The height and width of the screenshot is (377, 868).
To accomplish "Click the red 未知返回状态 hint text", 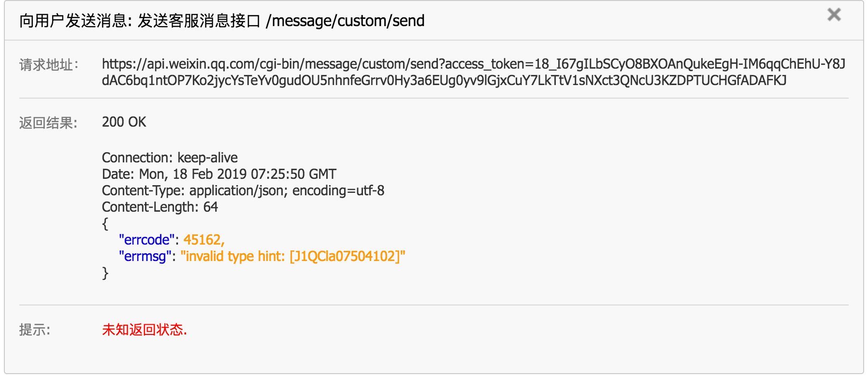I will click(x=144, y=330).
